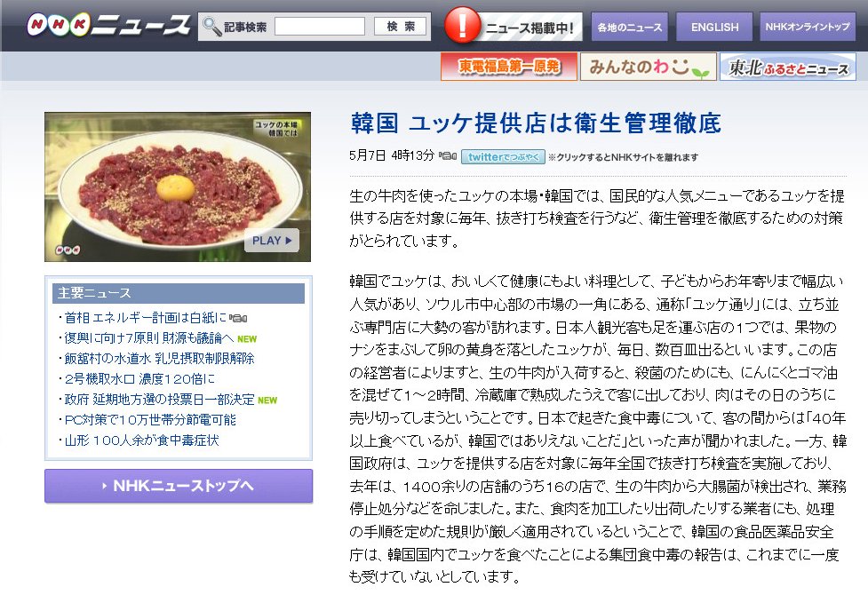Play the Yukhoe news video

pyautogui.click(x=271, y=240)
